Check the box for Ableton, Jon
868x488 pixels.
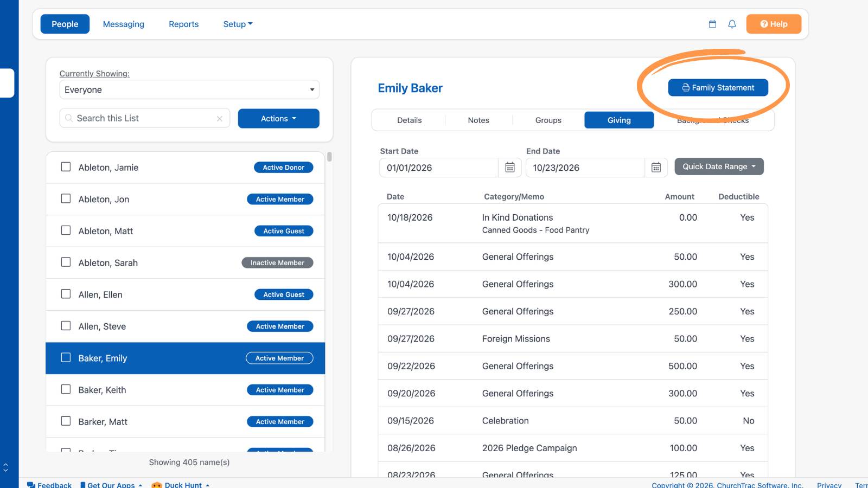click(x=66, y=198)
